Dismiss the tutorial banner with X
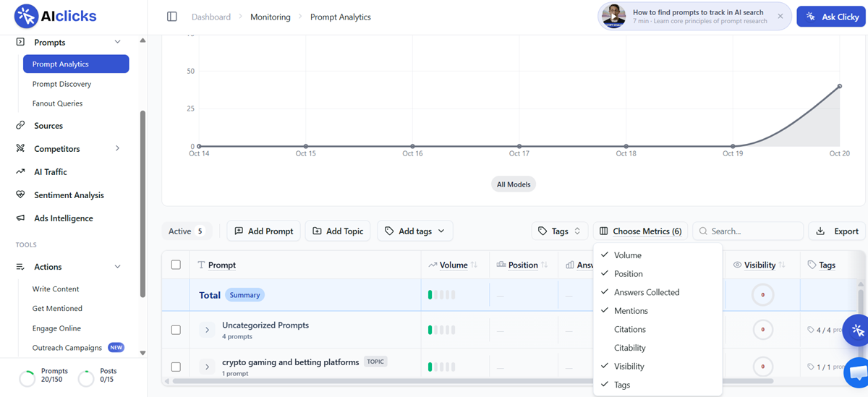 pos(780,16)
